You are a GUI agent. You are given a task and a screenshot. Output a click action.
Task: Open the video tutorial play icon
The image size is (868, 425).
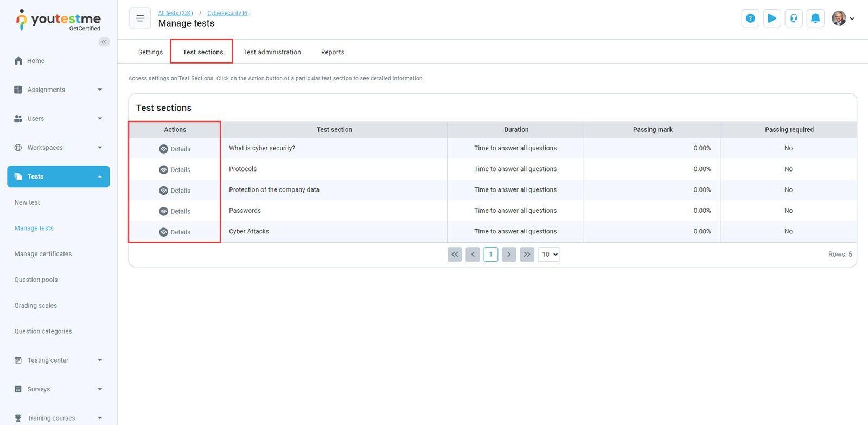click(x=772, y=18)
